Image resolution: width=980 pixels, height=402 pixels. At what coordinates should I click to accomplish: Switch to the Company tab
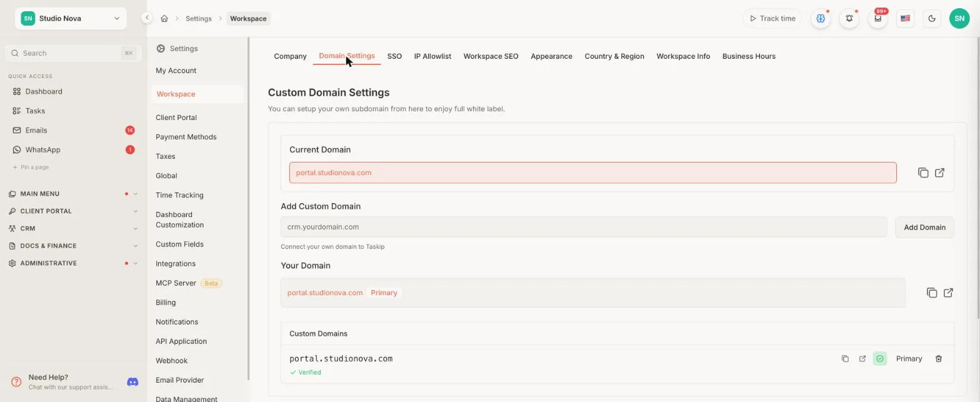(290, 56)
